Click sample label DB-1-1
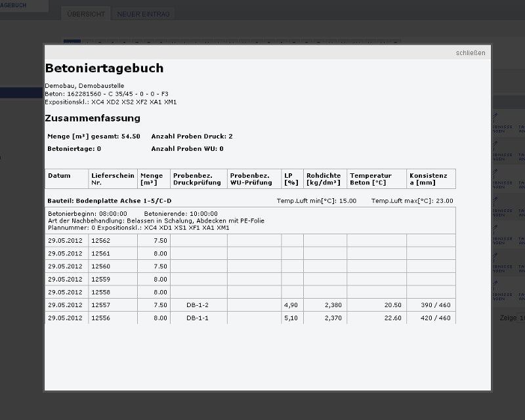The image size is (525, 420). (x=198, y=318)
